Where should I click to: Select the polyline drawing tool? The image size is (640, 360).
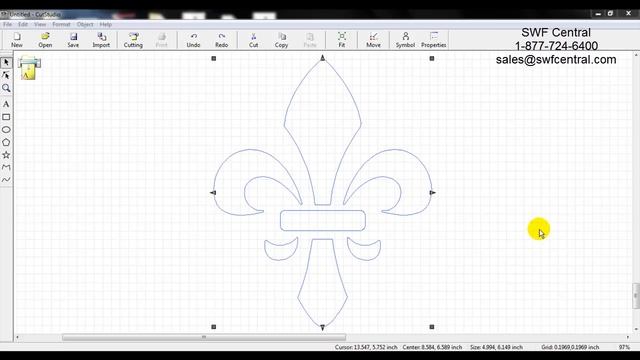point(6,167)
